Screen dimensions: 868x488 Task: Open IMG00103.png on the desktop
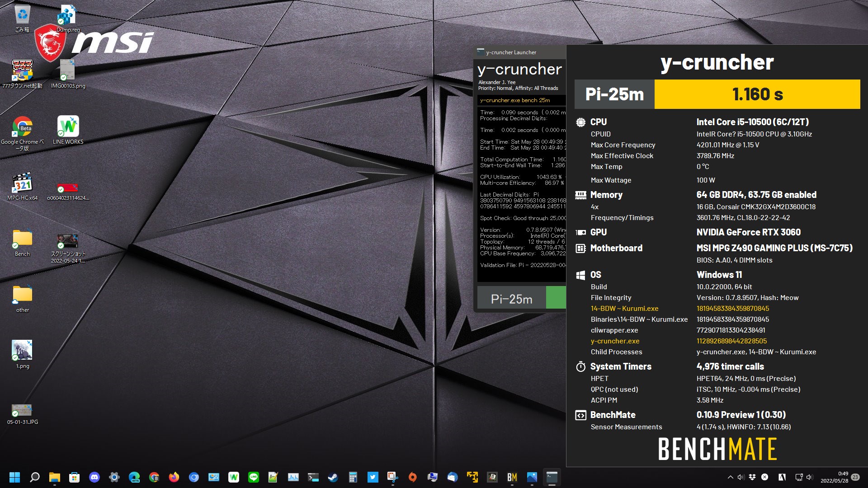68,74
